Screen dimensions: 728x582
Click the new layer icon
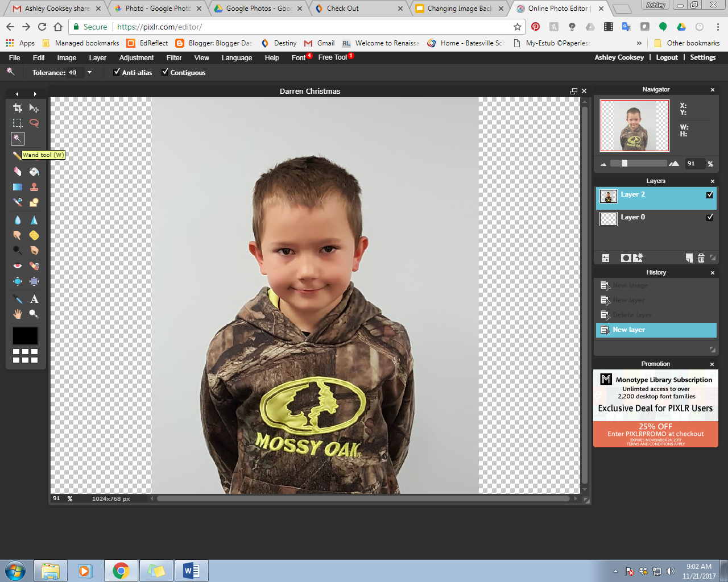pos(689,258)
